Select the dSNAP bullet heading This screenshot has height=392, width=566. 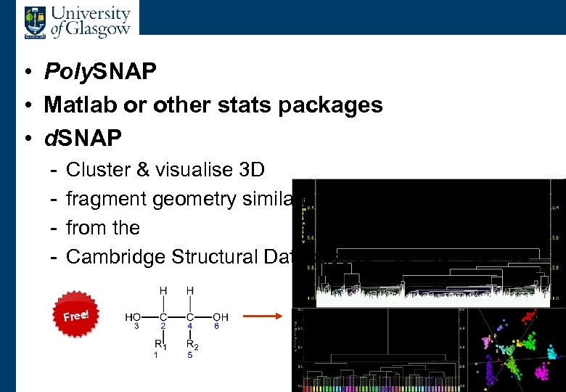coord(83,138)
